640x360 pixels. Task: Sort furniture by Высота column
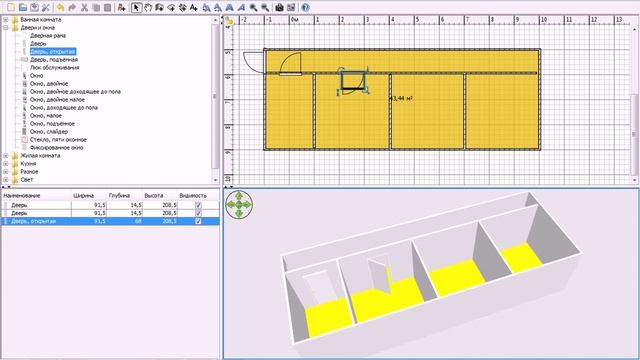pos(160,196)
